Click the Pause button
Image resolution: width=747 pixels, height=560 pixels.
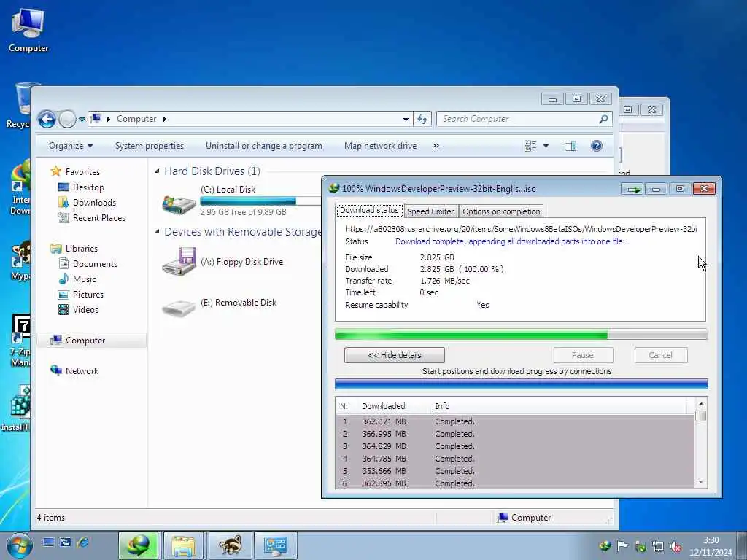pyautogui.click(x=583, y=355)
